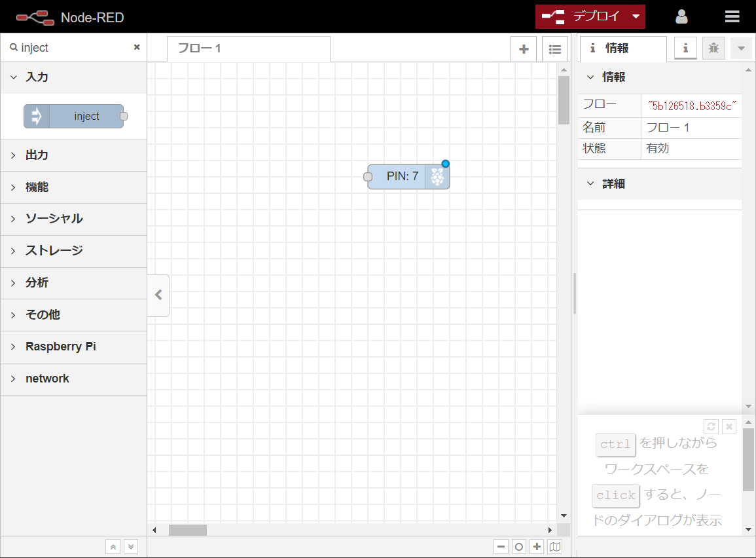The height and width of the screenshot is (558, 756).
Task: Click the tips panel scrollbar thumb
Action: pyautogui.click(x=748, y=460)
